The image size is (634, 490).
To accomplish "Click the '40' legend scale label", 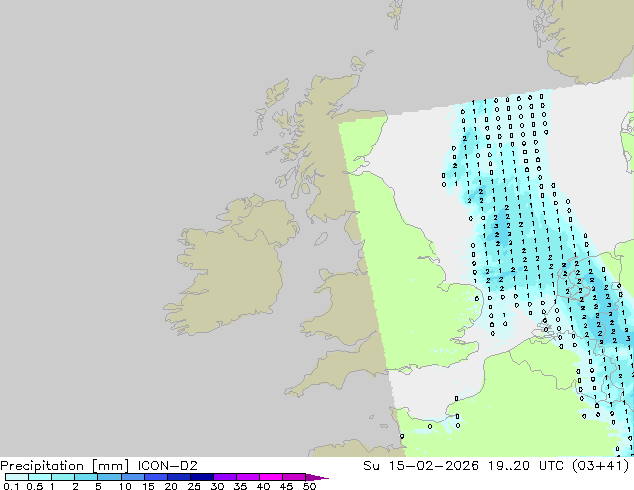I will 263,486.
